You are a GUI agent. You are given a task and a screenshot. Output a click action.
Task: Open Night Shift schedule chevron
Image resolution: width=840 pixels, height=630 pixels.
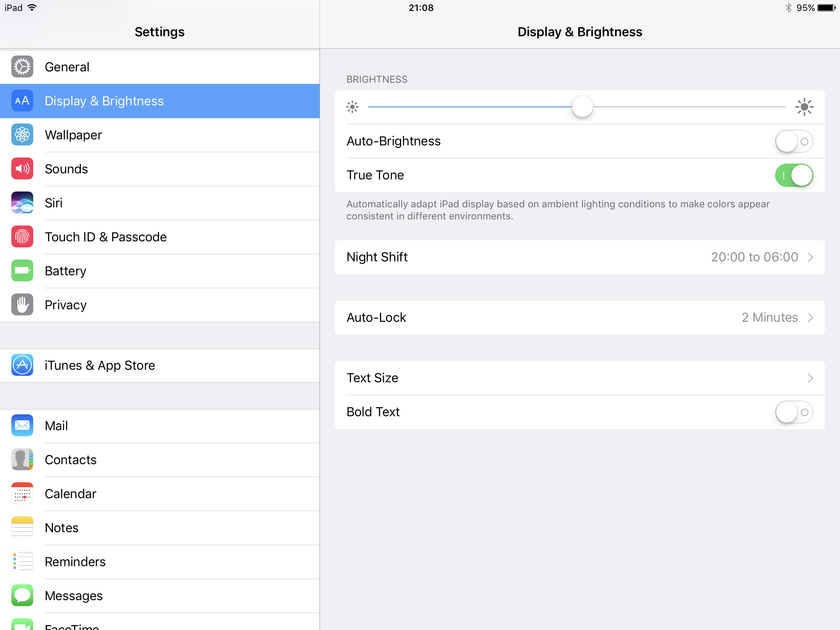pyautogui.click(x=810, y=257)
